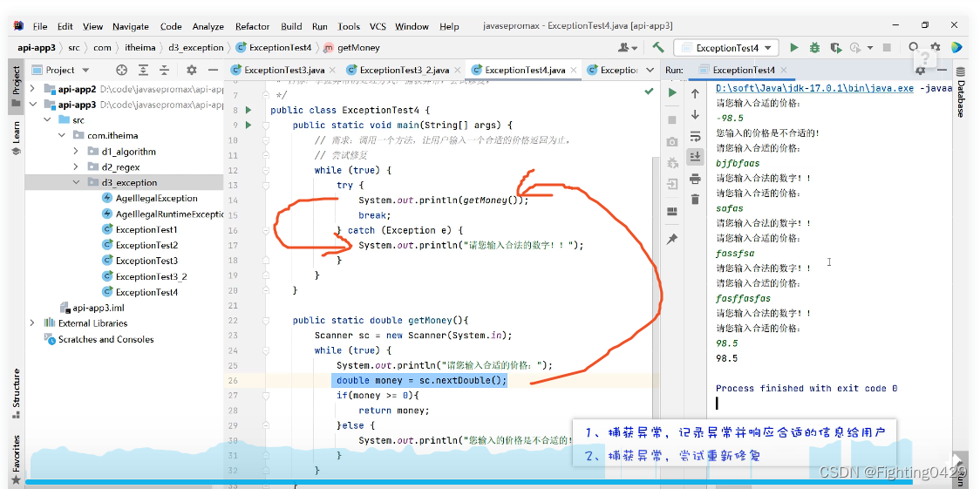Open the Structure side tool window
Image resolution: width=980 pixels, height=489 pixels.
[x=17, y=393]
